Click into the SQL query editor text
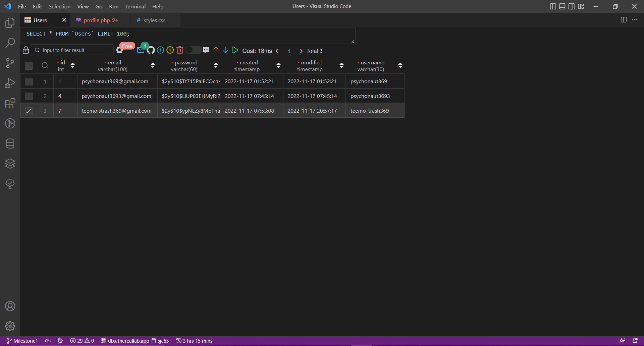The image size is (644, 346). coord(78,34)
